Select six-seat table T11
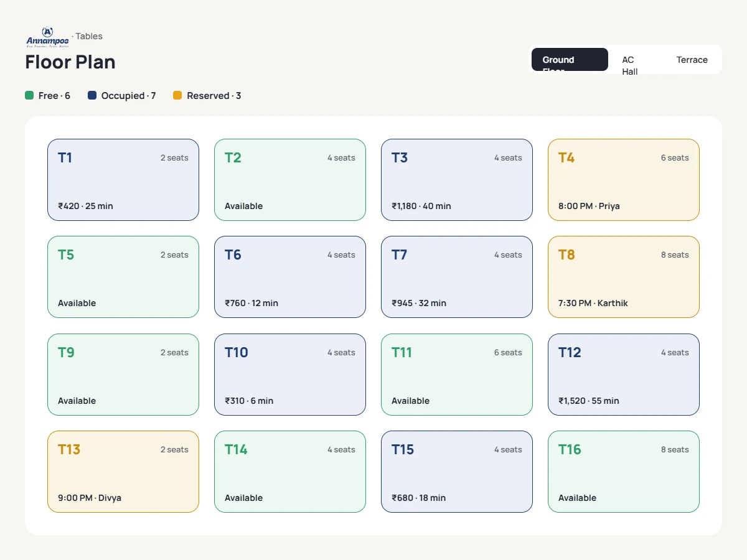Viewport: 747px width, 560px height. point(457,375)
